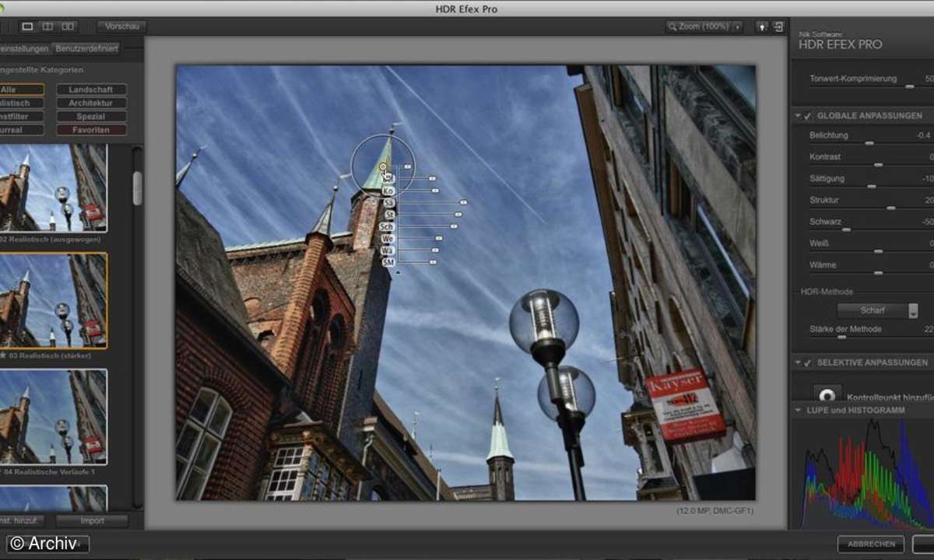The width and height of the screenshot is (934, 560).
Task: Adjust the Wärme slider handle
Action: pos(878,274)
